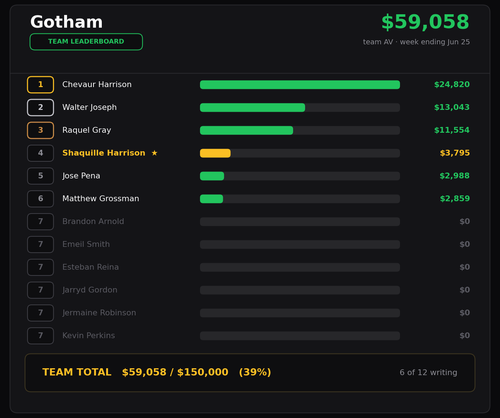Click the TEAM LEADERBOARD badge button
500x418 pixels.
(x=86, y=42)
